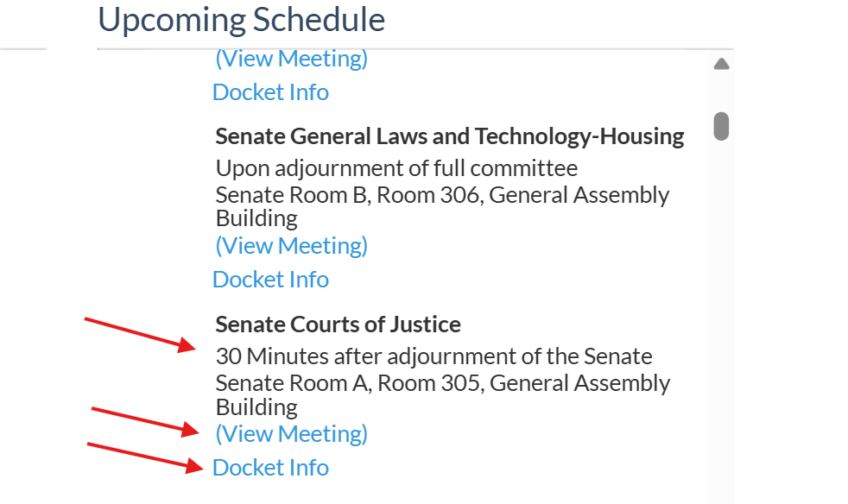This screenshot has height=504, width=848.
Task: Click the Senate Room A, Room 305 location line
Action: click(442, 382)
